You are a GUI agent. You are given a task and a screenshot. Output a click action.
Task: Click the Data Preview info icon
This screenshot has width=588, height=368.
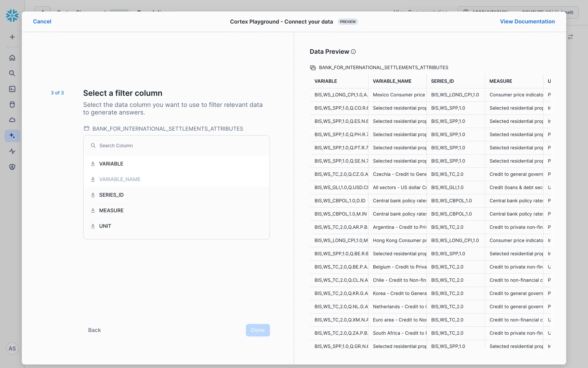[353, 52]
